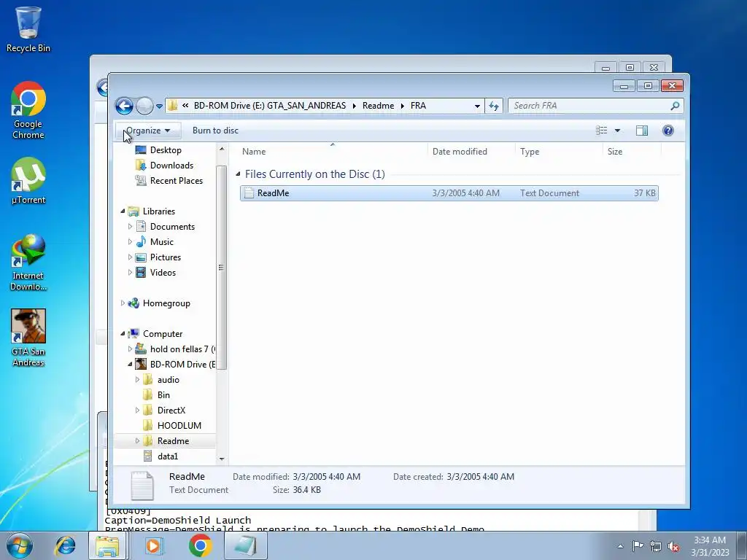Open the recent pages dropdown arrow
The height and width of the screenshot is (560, 747).
[159, 106]
